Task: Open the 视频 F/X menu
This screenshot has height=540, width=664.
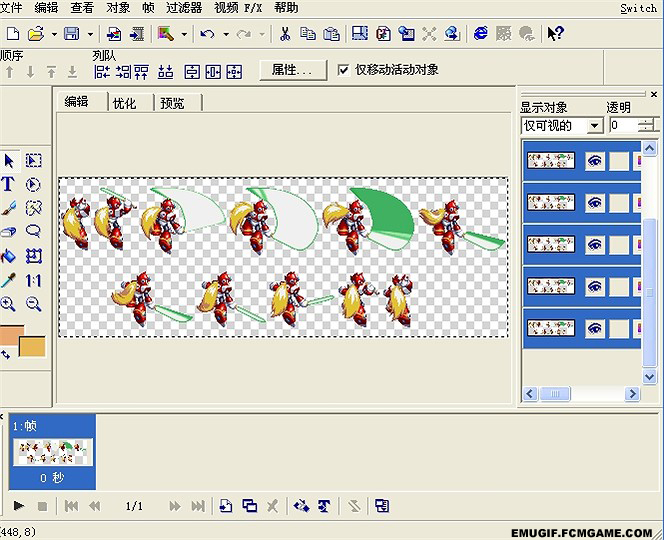Action: point(238,8)
